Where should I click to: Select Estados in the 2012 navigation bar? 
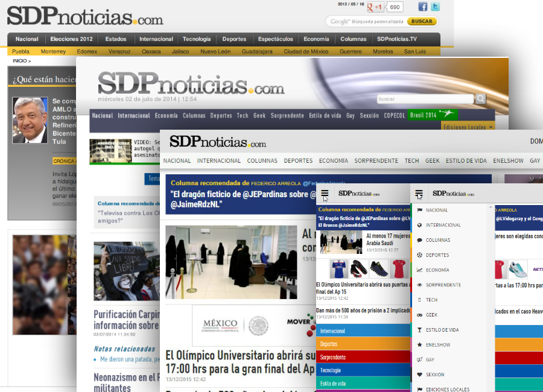116,39
